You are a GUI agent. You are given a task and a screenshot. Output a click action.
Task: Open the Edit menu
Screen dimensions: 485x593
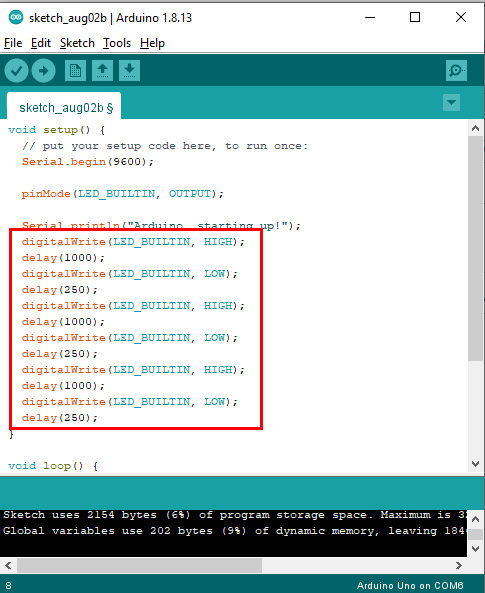click(40, 43)
